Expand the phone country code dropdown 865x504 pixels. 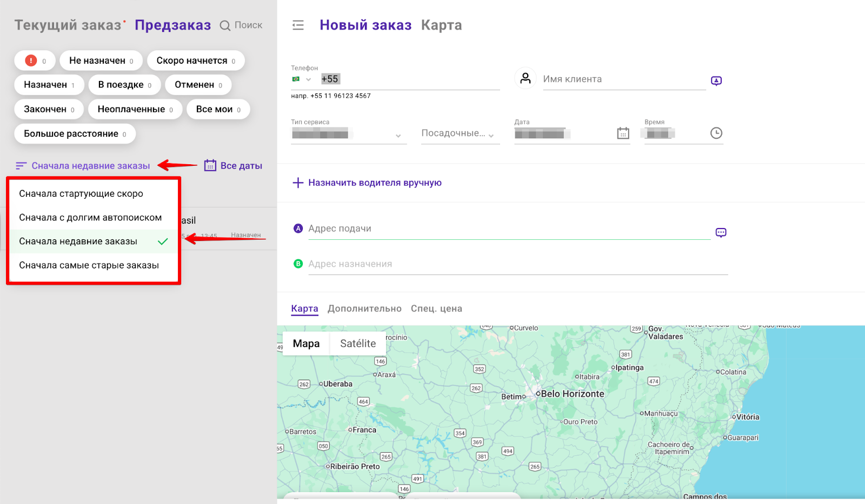pos(308,79)
